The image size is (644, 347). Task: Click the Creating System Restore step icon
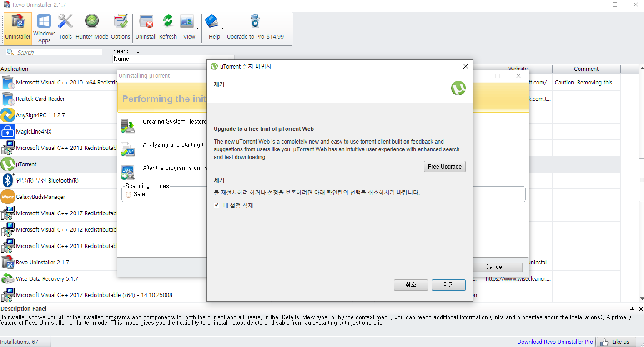click(127, 126)
